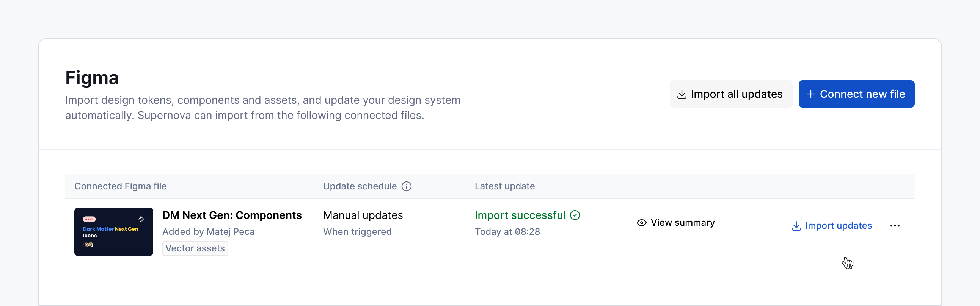Click the Latest update column header
Screen dimensions: 980x306
pos(504,186)
